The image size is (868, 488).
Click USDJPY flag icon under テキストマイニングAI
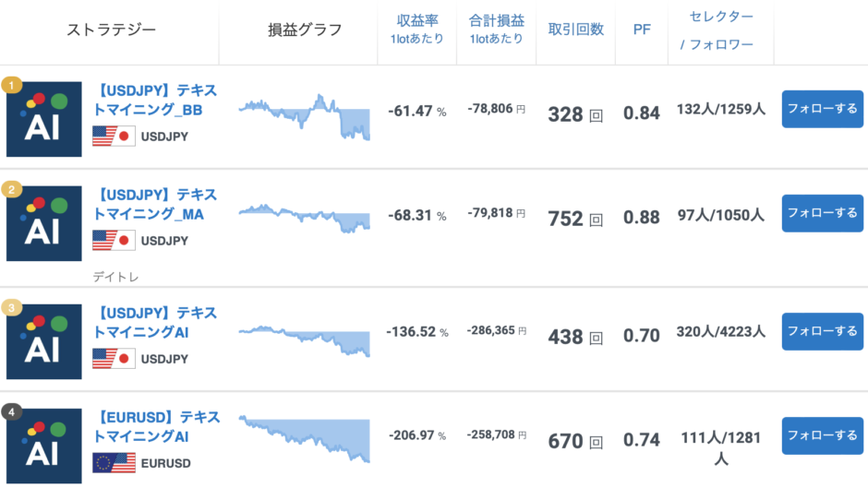click(x=114, y=359)
